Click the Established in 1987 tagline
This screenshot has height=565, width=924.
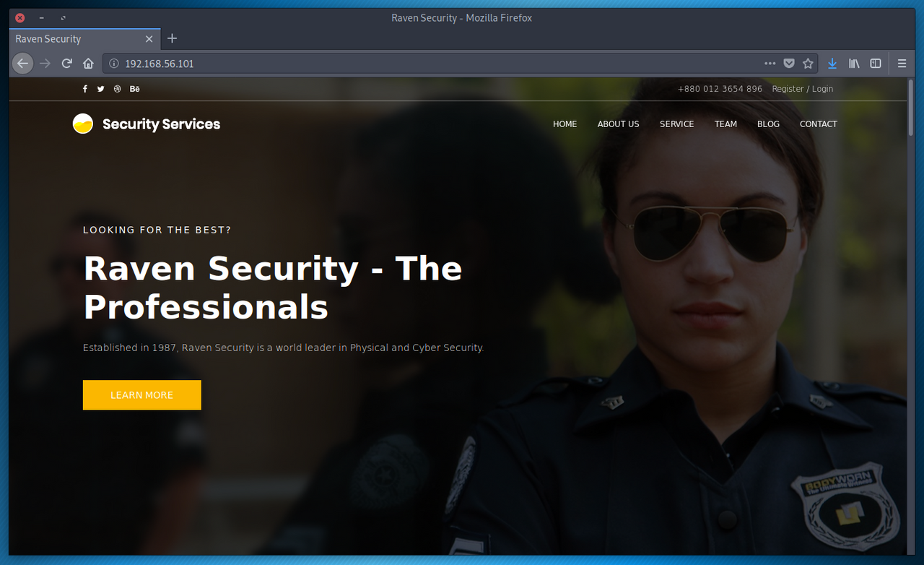click(283, 348)
